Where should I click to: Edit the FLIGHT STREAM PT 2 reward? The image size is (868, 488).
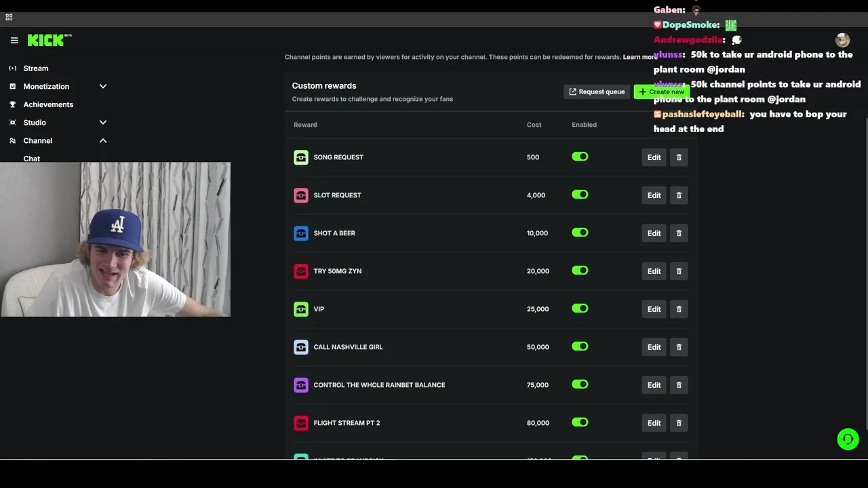point(654,423)
